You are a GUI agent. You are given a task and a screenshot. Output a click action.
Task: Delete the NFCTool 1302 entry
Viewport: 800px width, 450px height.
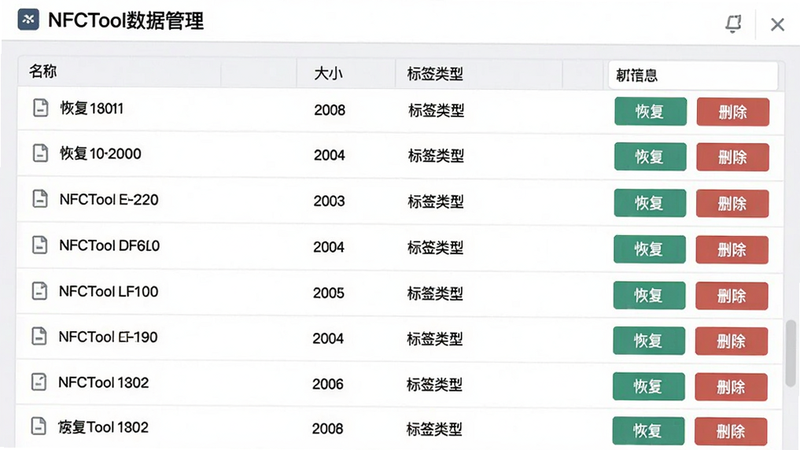coord(731,387)
